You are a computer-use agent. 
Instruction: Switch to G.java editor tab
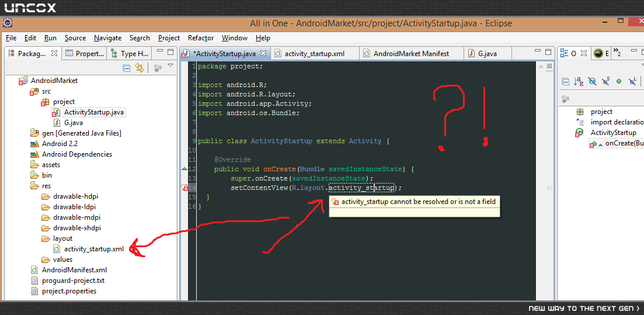click(x=488, y=53)
